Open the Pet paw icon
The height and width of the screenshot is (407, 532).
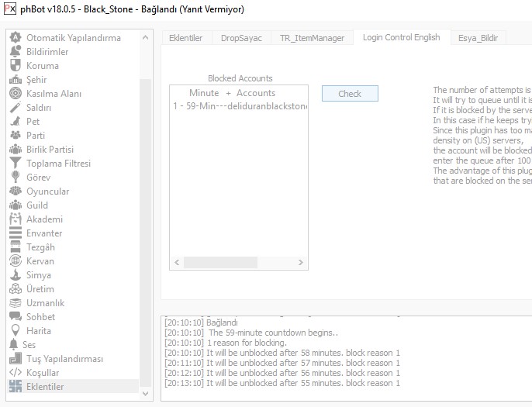coord(14,121)
